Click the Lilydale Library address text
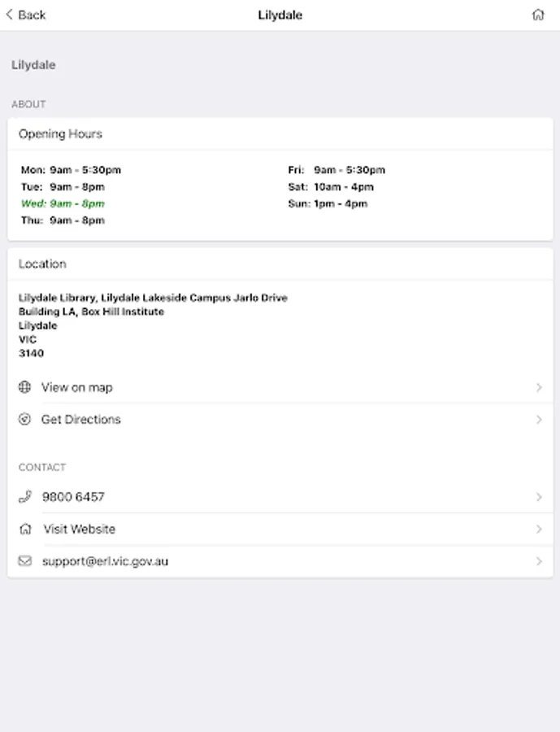 (x=153, y=298)
